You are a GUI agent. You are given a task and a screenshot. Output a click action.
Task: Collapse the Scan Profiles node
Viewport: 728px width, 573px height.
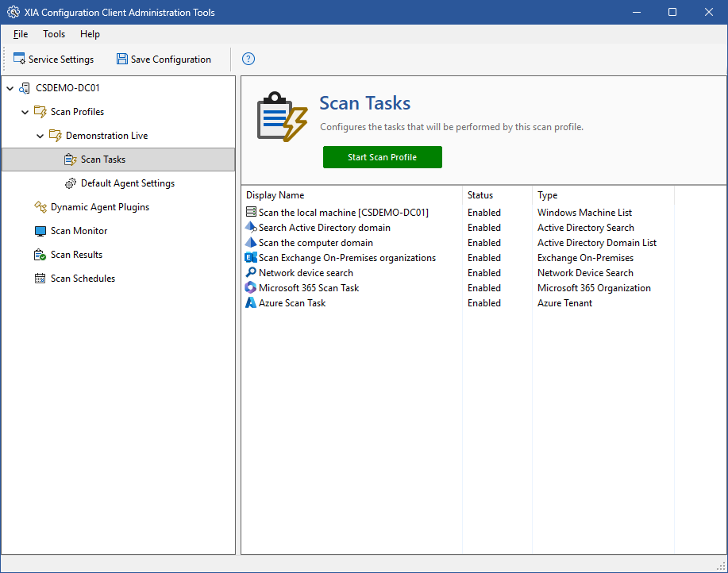(25, 112)
